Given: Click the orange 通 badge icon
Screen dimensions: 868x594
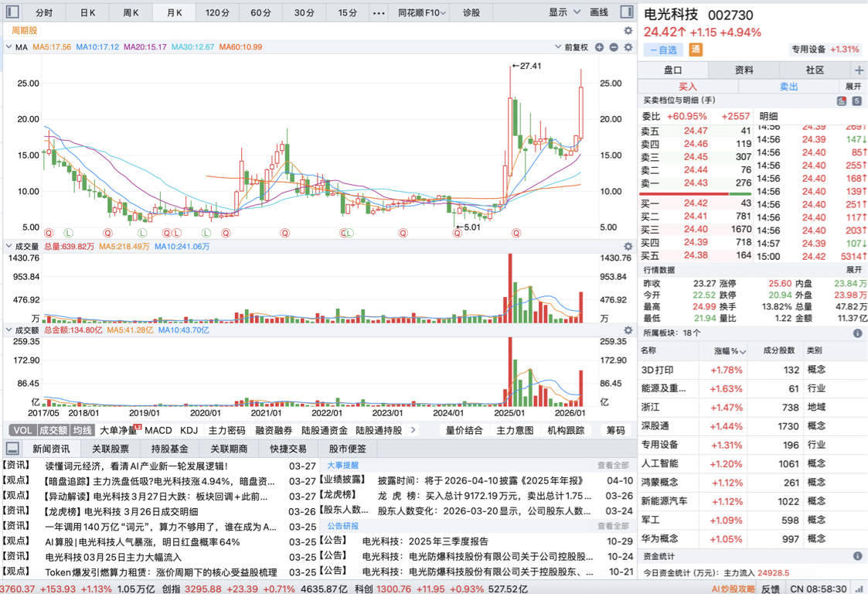Looking at the screenshot, I should (696, 49).
